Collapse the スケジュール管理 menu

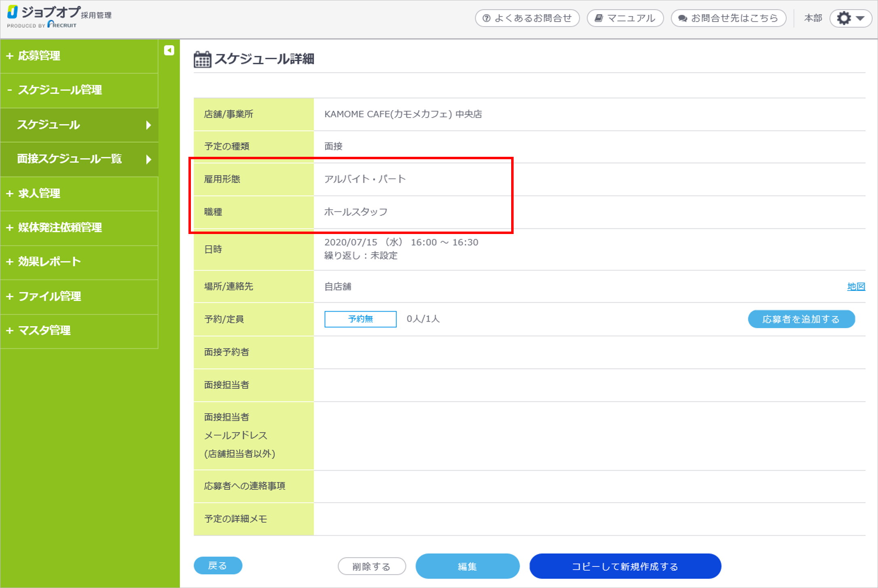pyautogui.click(x=59, y=90)
